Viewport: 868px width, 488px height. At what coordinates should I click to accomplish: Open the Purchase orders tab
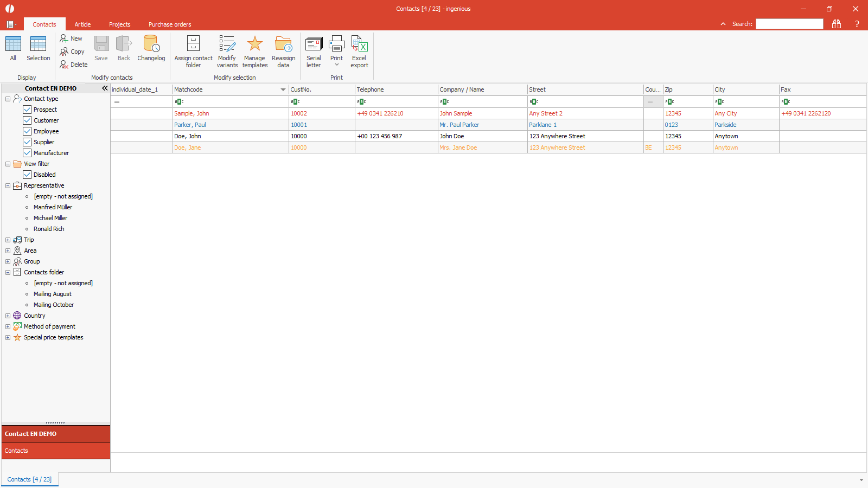[170, 24]
